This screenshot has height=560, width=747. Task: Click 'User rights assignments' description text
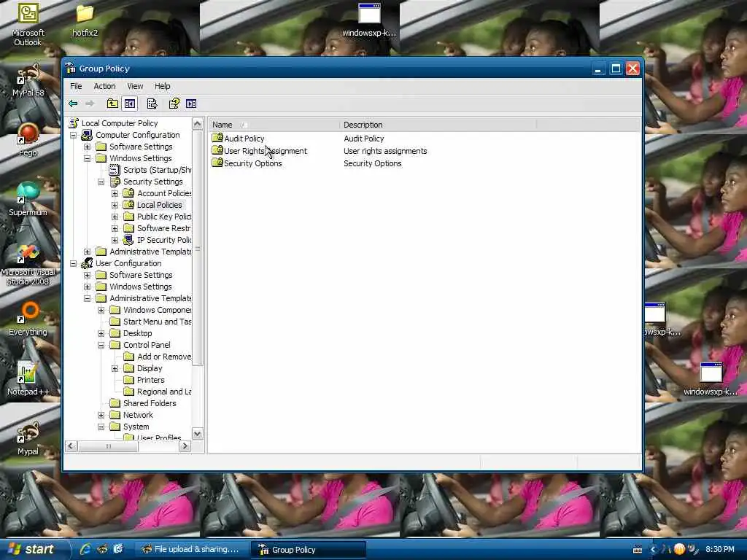tap(385, 151)
